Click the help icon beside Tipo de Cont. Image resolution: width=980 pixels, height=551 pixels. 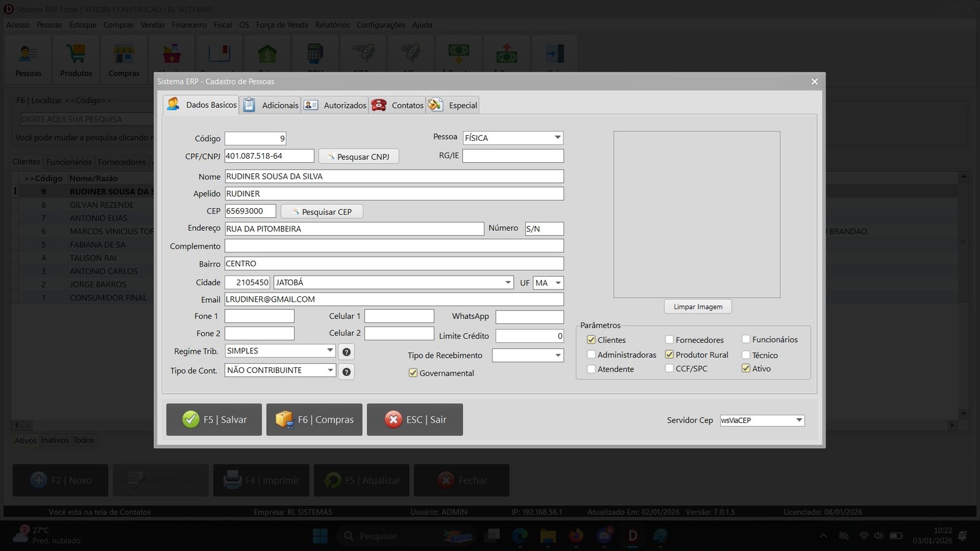[x=347, y=372]
